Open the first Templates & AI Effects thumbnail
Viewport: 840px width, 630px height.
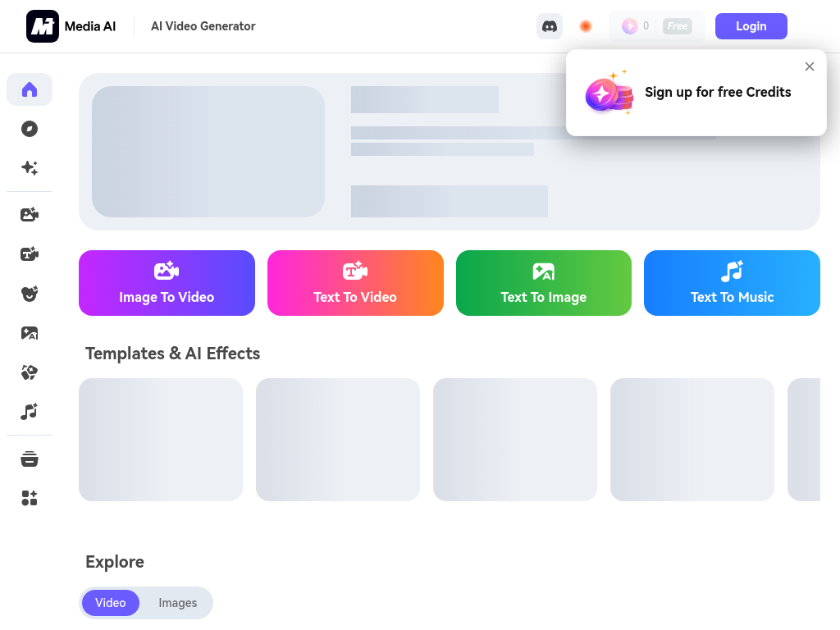pos(161,440)
